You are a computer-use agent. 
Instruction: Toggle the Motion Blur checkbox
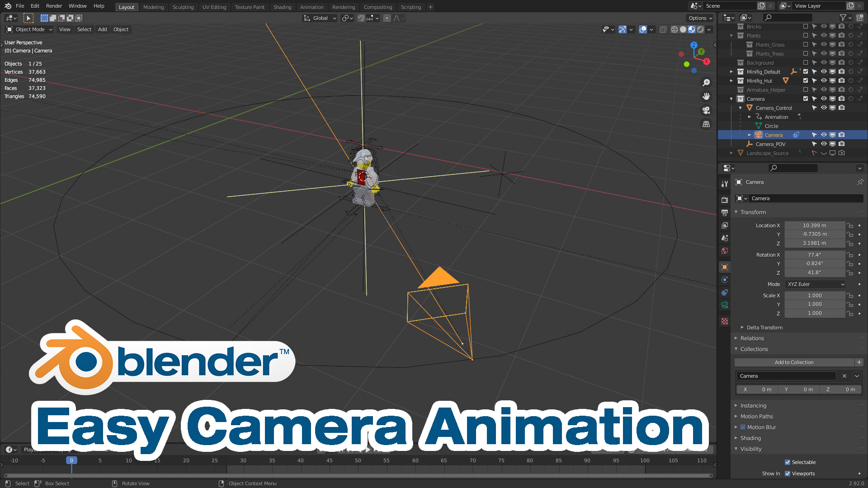point(743,427)
